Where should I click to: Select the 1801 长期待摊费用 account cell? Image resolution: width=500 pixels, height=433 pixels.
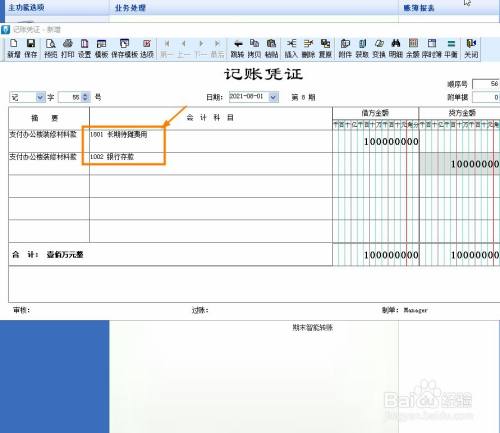click(211, 141)
